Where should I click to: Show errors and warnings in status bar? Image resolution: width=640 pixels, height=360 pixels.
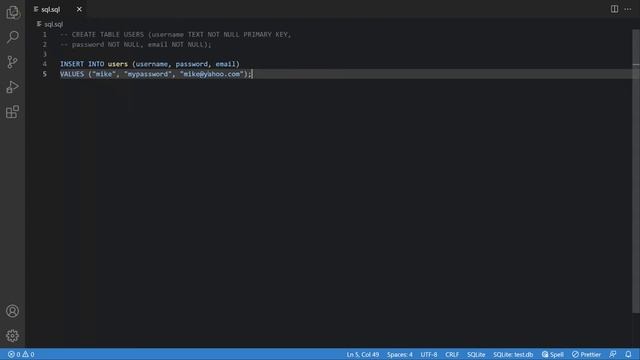tap(21, 354)
